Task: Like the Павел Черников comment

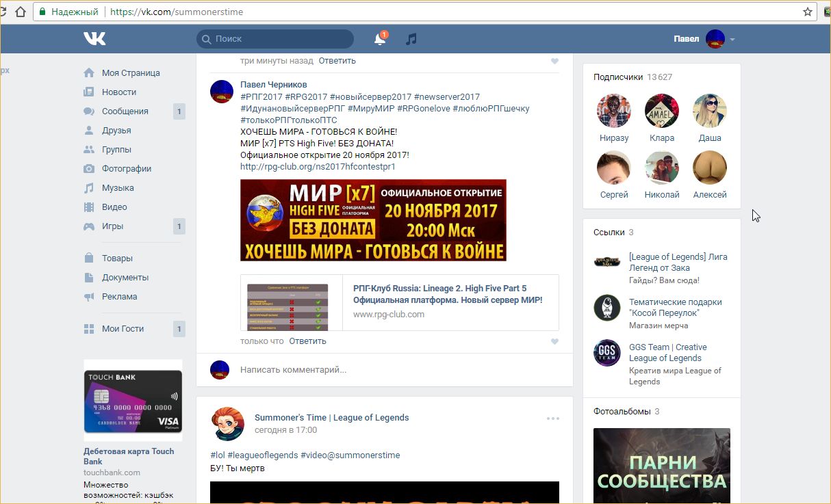Action: click(x=554, y=341)
